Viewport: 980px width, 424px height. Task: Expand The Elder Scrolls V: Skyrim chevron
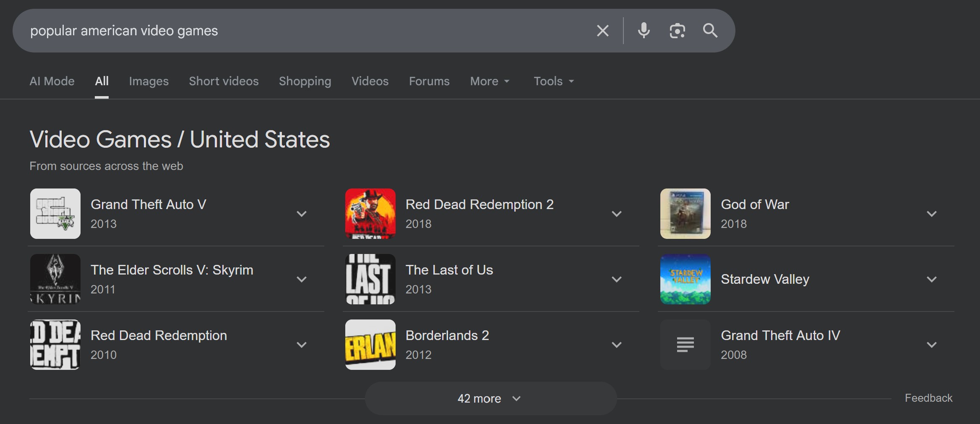click(302, 279)
